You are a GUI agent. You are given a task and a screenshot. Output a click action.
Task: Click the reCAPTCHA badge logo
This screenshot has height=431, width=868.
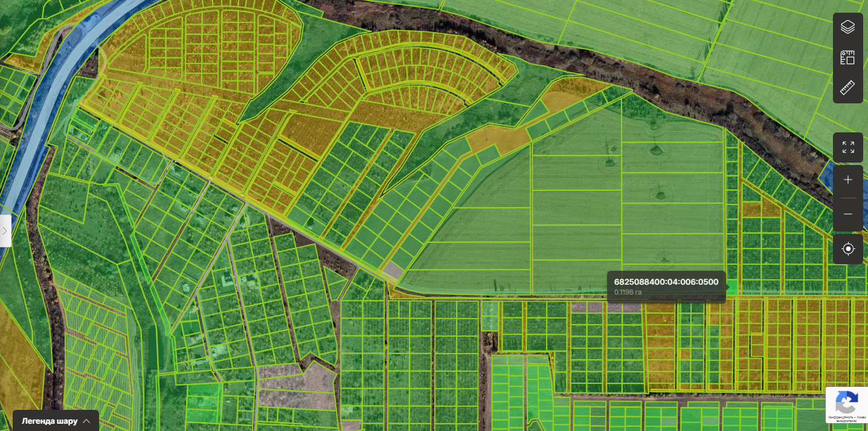click(847, 401)
